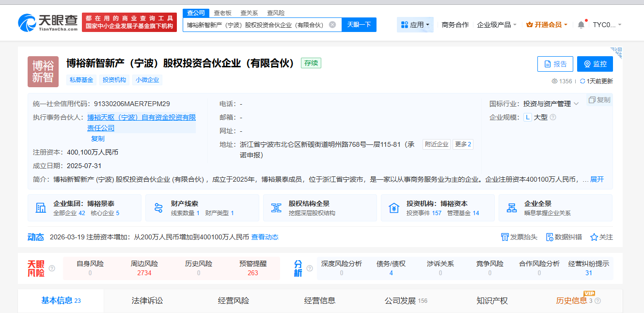This screenshot has width=644, height=313.
Task: Open the notification bell icon
Action: tap(581, 24)
